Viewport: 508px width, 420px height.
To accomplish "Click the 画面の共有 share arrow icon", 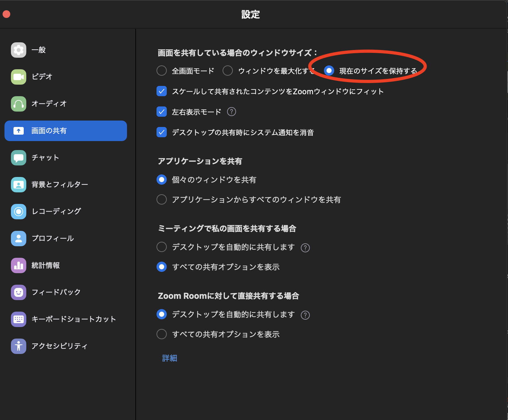I will point(19,131).
